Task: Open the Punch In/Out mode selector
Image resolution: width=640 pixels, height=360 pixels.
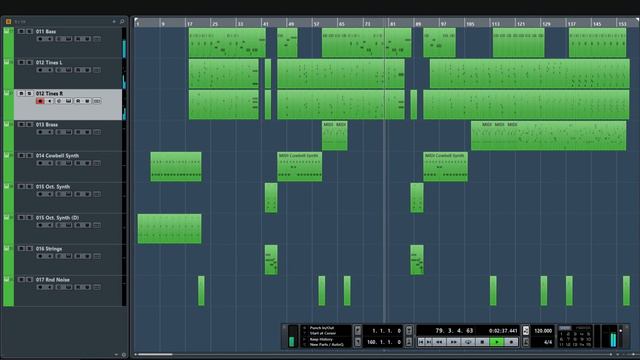Action: (322, 328)
